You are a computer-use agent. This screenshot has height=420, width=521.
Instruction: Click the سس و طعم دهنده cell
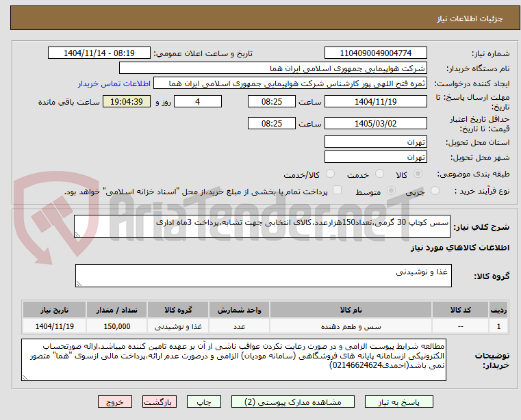[351, 327]
